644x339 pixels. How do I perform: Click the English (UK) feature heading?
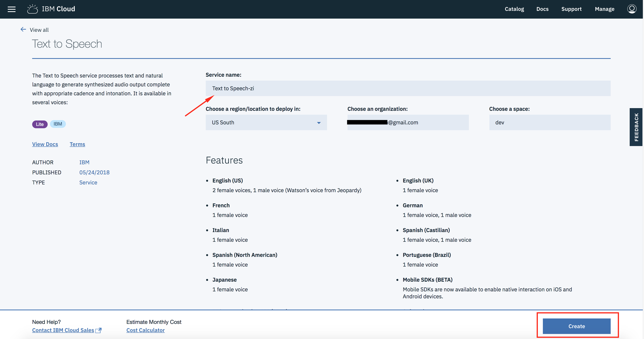[x=418, y=181]
